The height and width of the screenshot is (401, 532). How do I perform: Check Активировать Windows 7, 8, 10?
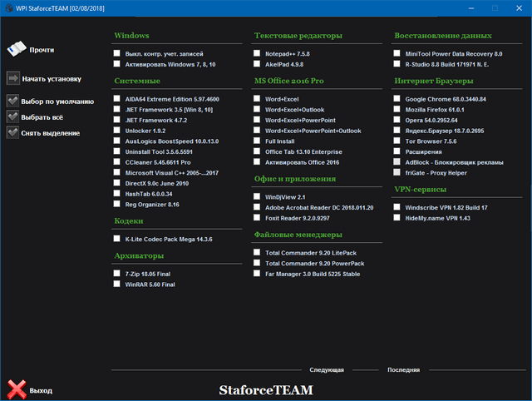pyautogui.click(x=116, y=64)
